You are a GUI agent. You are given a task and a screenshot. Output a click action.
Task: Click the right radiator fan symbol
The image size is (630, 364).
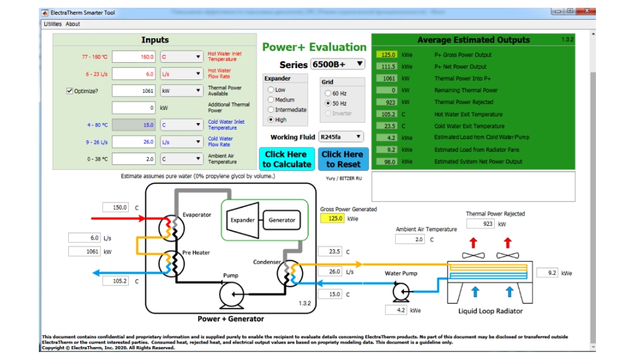tap(508, 256)
